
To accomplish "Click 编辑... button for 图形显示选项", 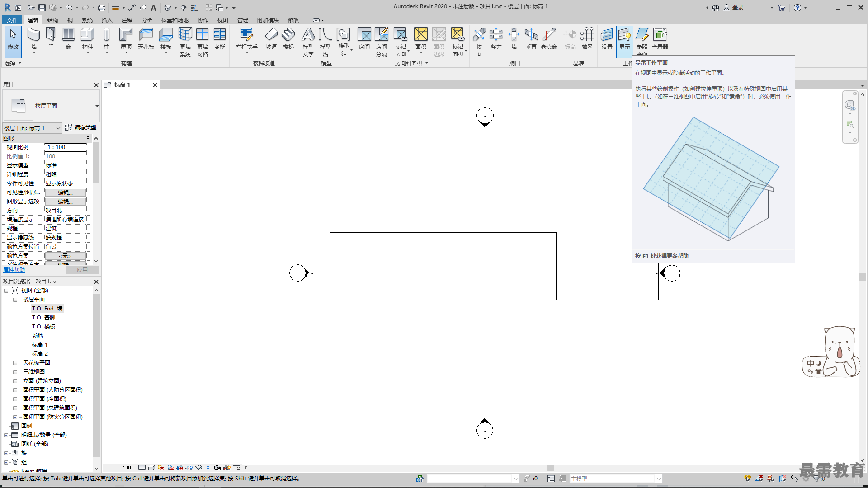I will click(66, 202).
